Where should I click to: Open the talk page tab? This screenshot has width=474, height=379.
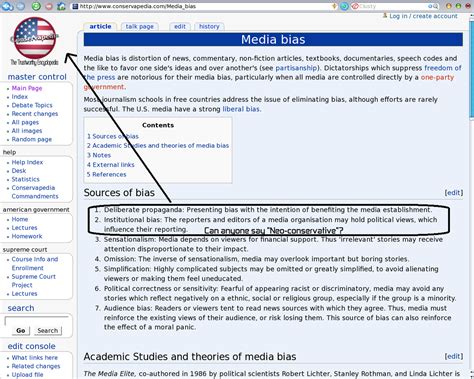click(140, 26)
